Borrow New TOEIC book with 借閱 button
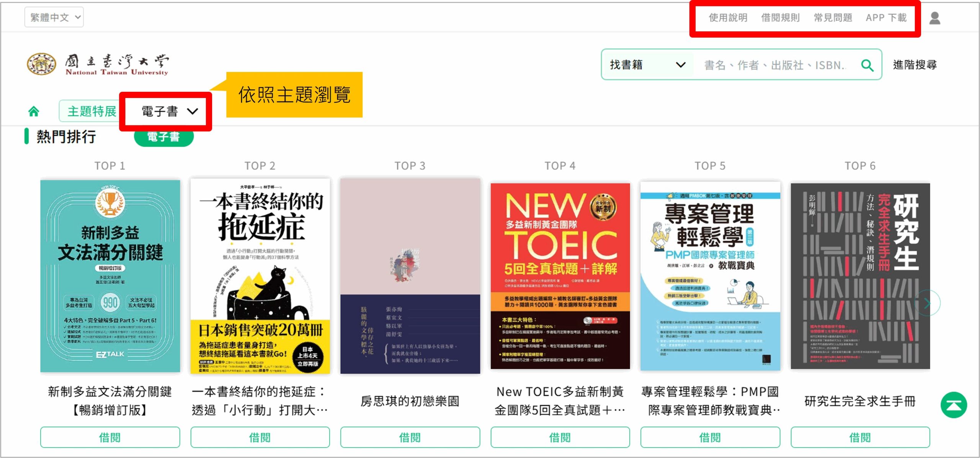This screenshot has width=980, height=458. [x=560, y=437]
